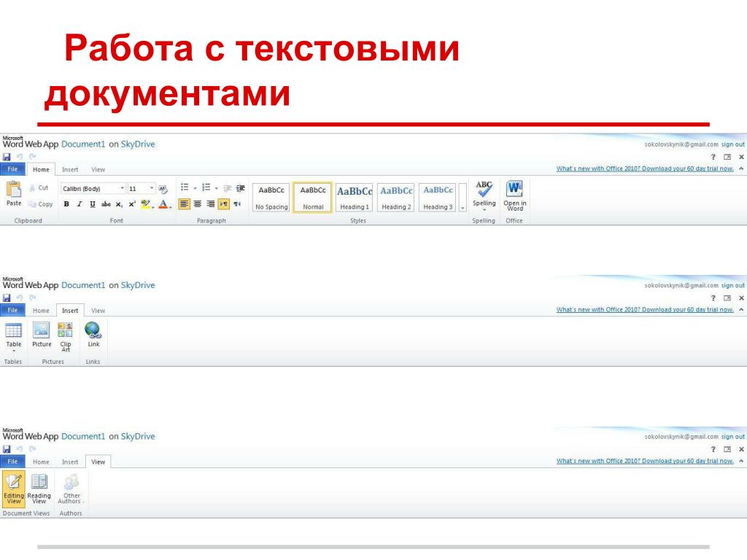747x560 pixels.
Task: Toggle Center paragraph alignment
Action: 197,204
